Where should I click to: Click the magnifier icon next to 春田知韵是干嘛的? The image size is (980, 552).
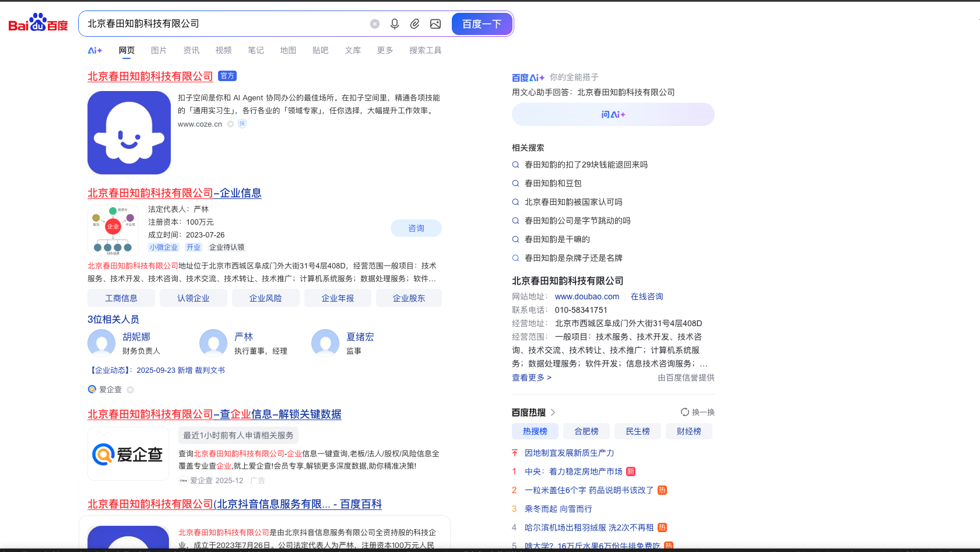coord(515,239)
